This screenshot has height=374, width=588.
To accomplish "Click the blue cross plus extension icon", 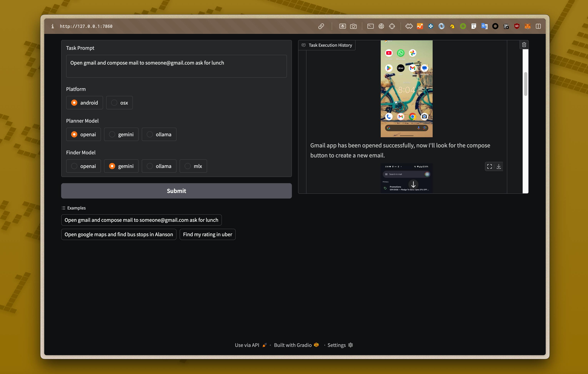I will 431,26.
